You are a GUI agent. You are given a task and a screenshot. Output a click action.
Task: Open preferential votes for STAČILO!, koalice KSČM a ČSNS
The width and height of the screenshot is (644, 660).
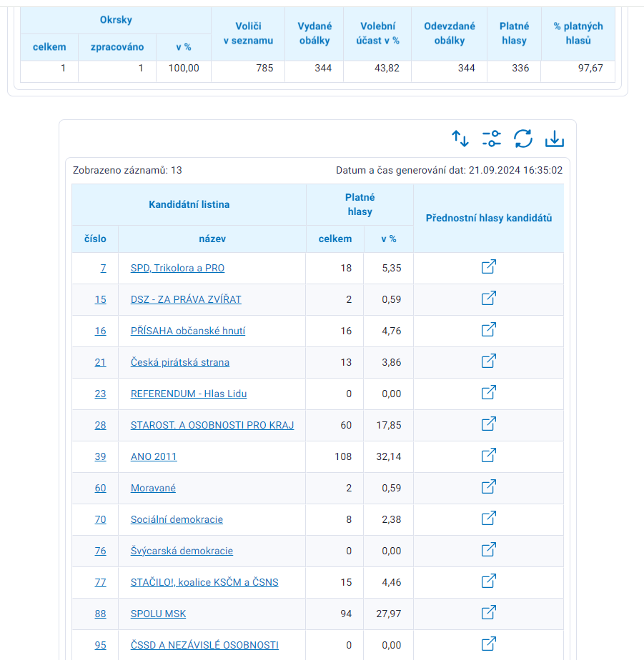point(489,581)
